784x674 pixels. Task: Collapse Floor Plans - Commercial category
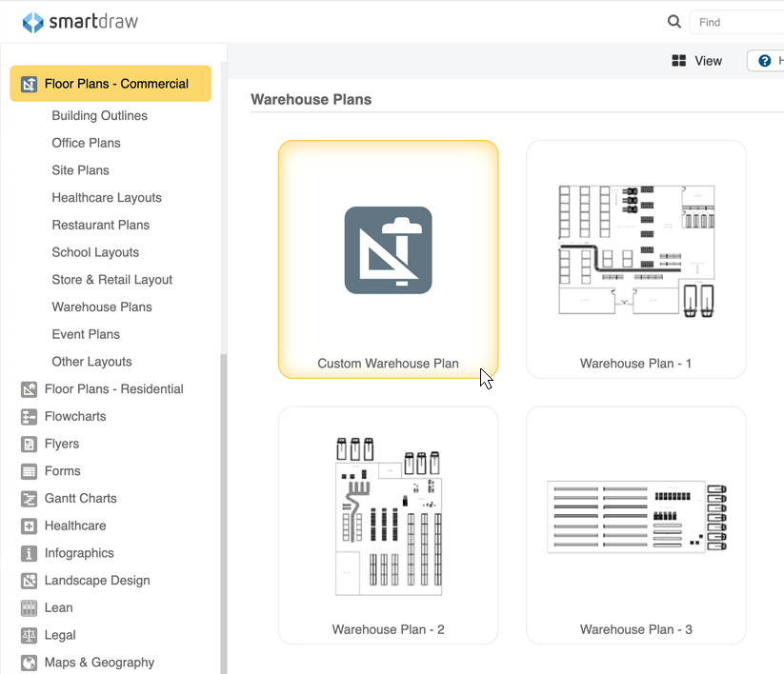coord(111,84)
